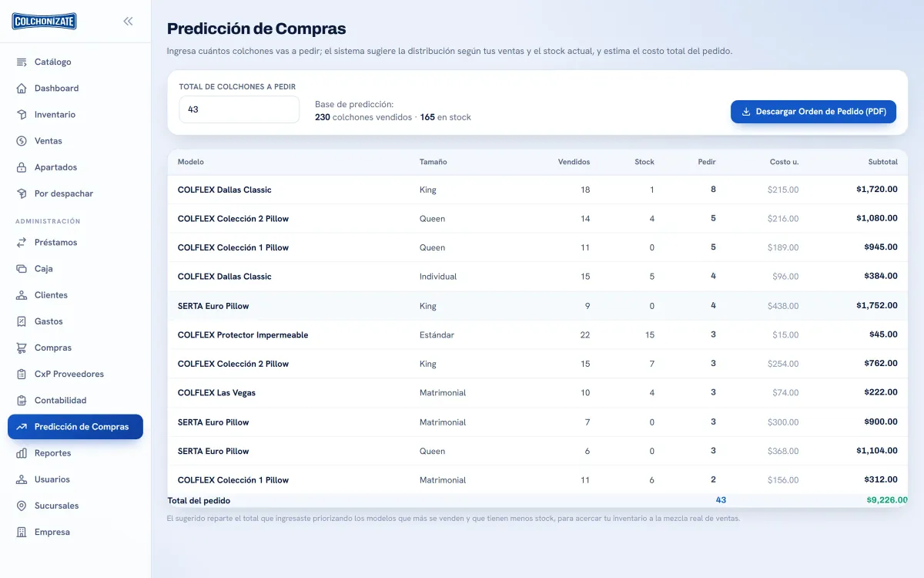Click the Clientes people icon
This screenshot has width=924, height=578.
(22, 295)
